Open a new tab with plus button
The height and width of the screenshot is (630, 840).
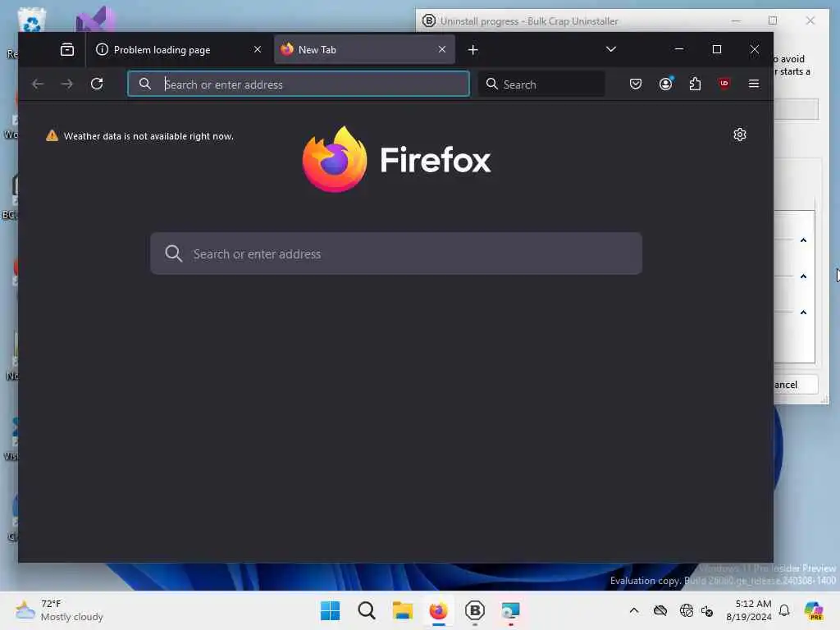coord(472,50)
